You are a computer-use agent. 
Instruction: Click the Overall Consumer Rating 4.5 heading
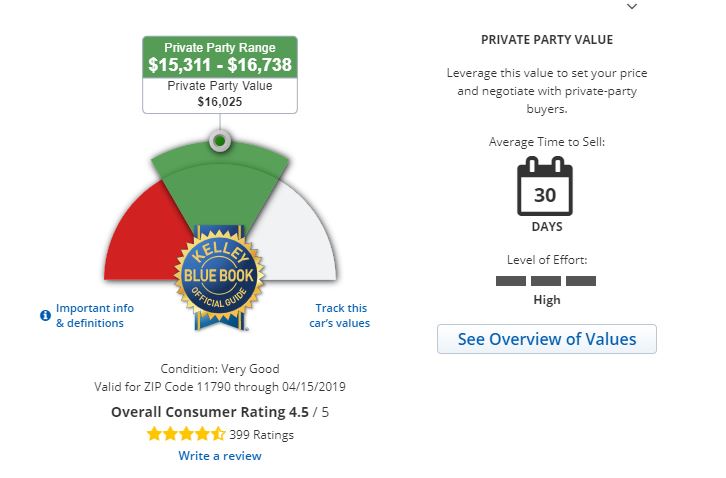220,412
